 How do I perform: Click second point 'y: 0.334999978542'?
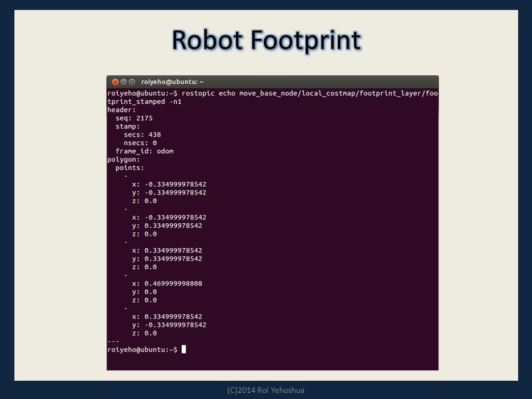click(x=167, y=226)
